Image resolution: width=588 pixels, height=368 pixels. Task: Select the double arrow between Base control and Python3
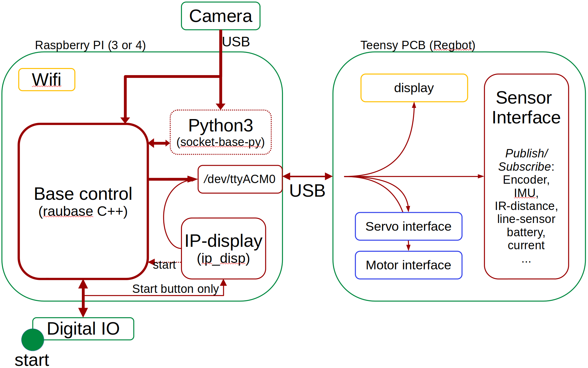coord(159,143)
